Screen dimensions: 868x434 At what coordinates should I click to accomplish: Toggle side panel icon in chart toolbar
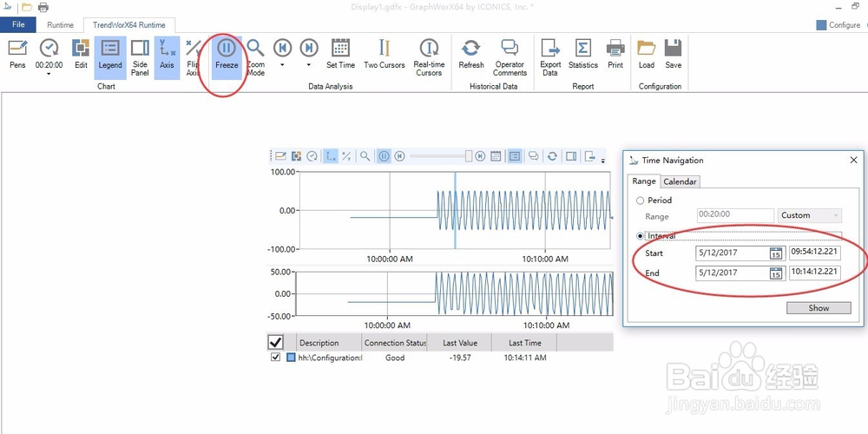coord(571,156)
